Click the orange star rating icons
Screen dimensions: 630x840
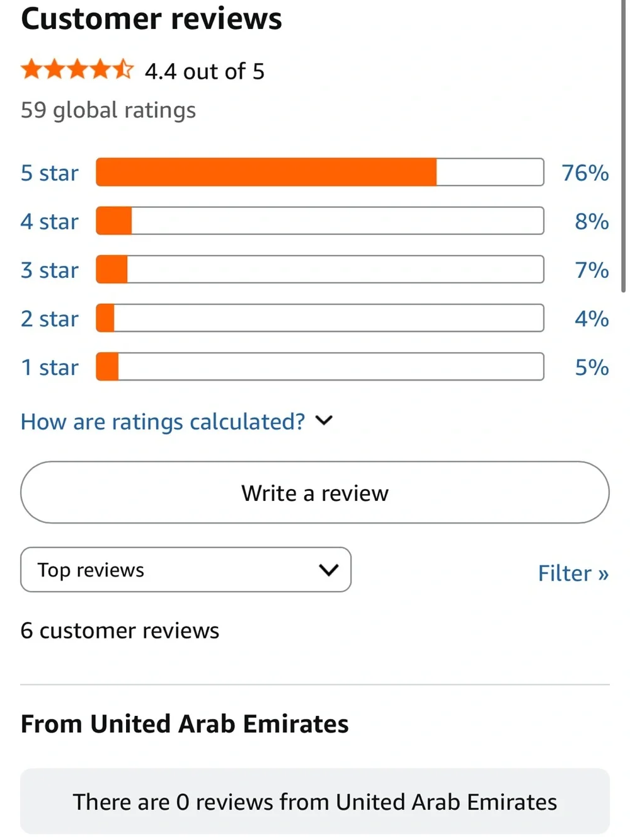tap(77, 69)
